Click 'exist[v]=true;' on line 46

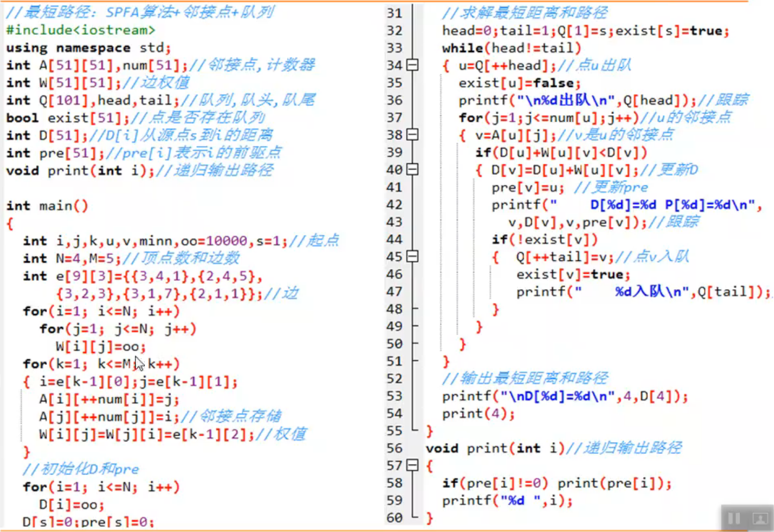tap(573, 274)
